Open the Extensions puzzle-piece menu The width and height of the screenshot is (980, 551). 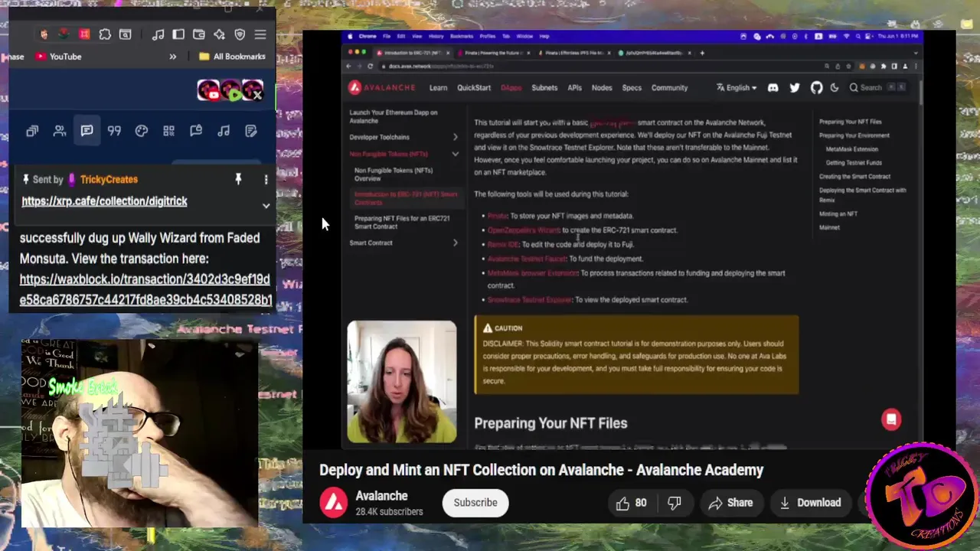point(105,34)
